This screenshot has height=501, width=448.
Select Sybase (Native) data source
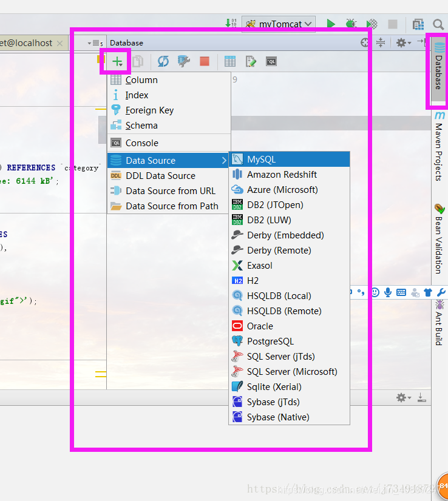coord(290,417)
